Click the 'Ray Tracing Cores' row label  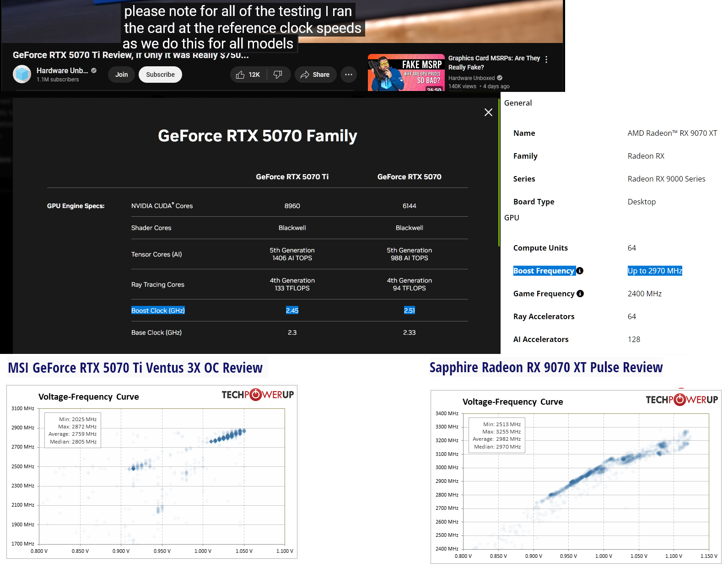pyautogui.click(x=158, y=285)
